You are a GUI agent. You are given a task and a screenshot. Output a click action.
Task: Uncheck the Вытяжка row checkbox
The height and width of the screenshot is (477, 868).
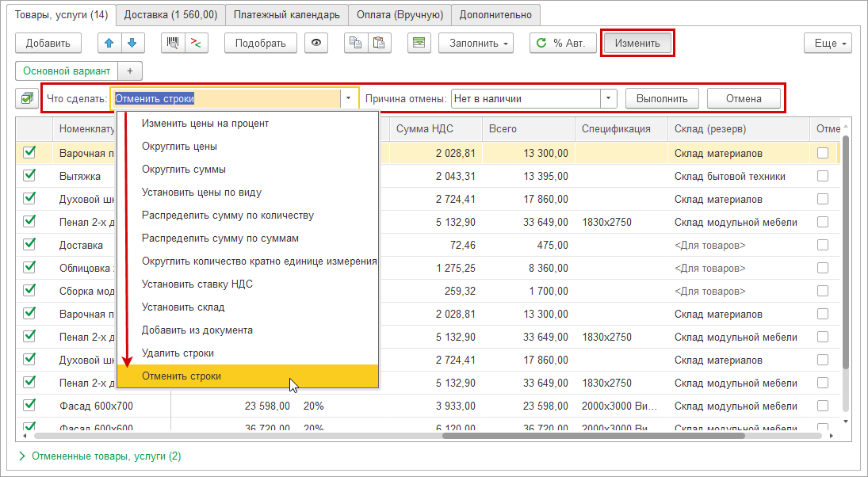pyautogui.click(x=30, y=176)
